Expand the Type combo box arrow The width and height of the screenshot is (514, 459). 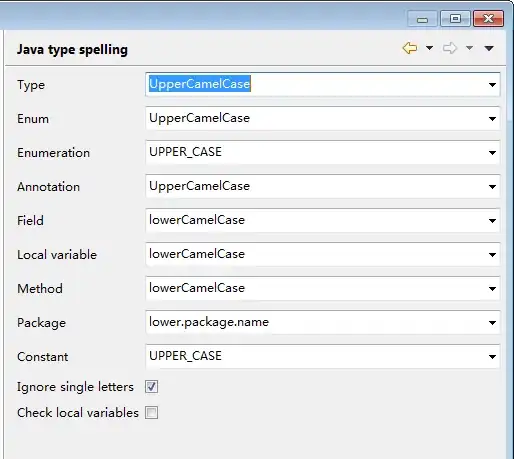pos(492,85)
